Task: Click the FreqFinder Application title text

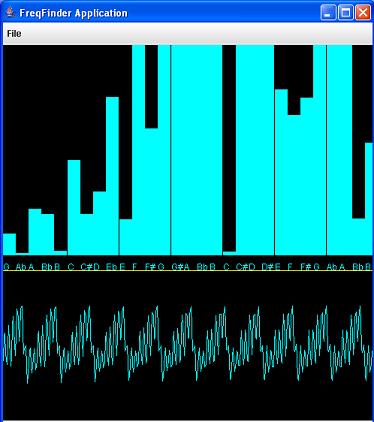Action: (73, 13)
